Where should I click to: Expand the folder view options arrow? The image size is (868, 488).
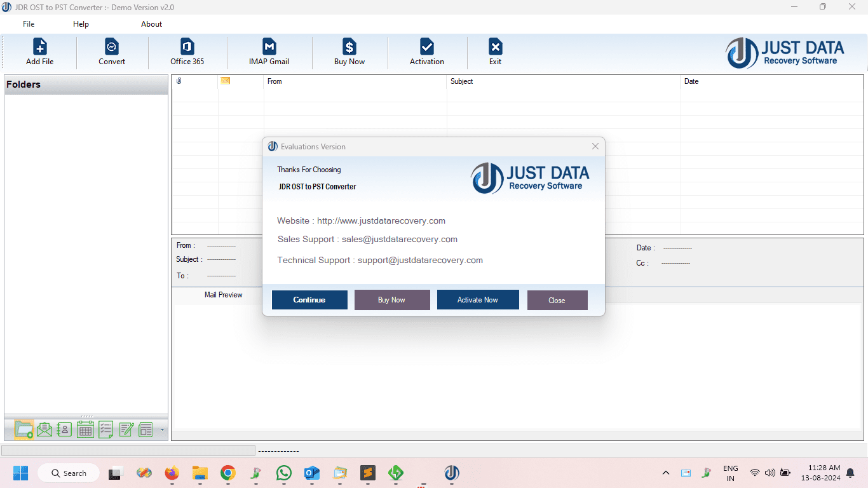point(162,430)
